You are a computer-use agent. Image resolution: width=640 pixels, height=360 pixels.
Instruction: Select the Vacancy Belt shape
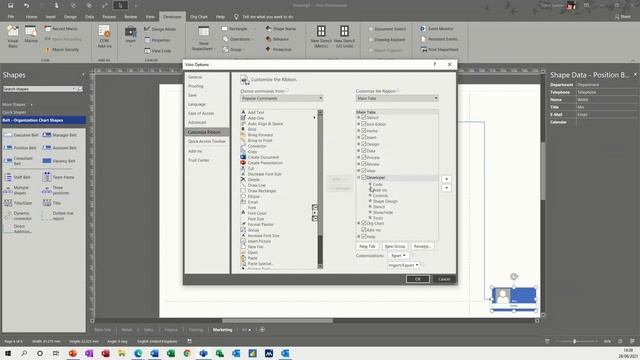click(59, 161)
